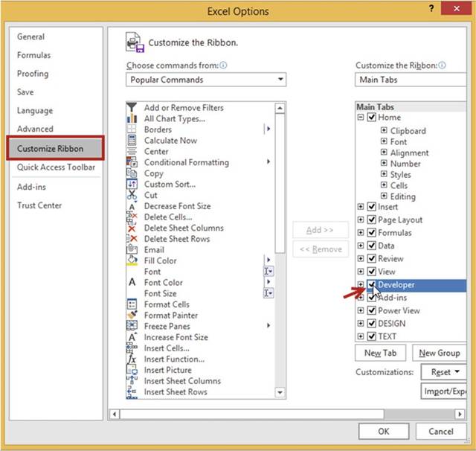The width and height of the screenshot is (476, 451).
Task: Switch to the Trust Center category
Action: 39,205
